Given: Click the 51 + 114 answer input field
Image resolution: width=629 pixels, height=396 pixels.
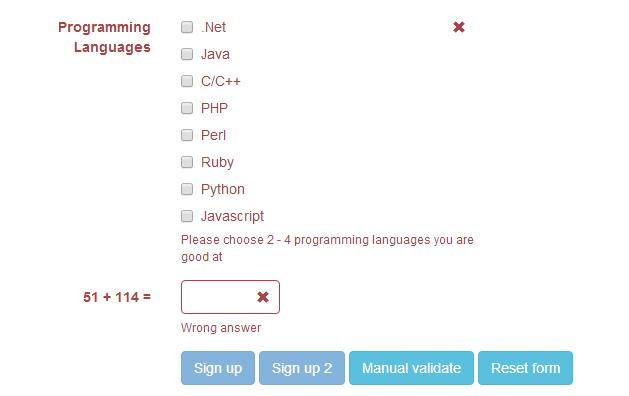Looking at the screenshot, I should click(x=230, y=297).
